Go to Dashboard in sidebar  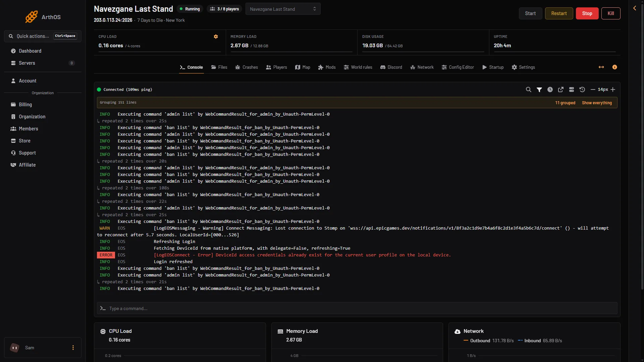point(43,51)
